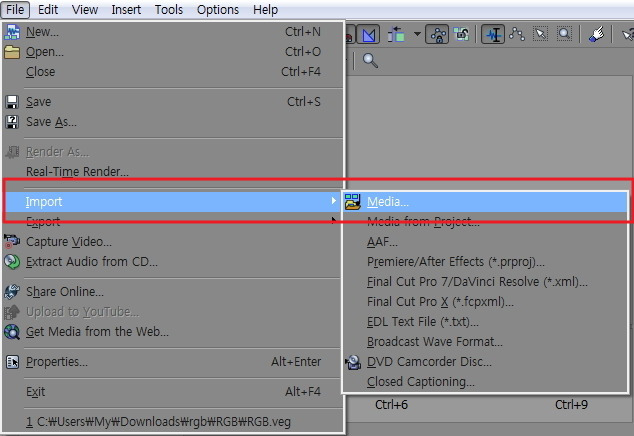Image resolution: width=634 pixels, height=436 pixels.
Task: Expand the Export submenu
Action: tap(173, 222)
